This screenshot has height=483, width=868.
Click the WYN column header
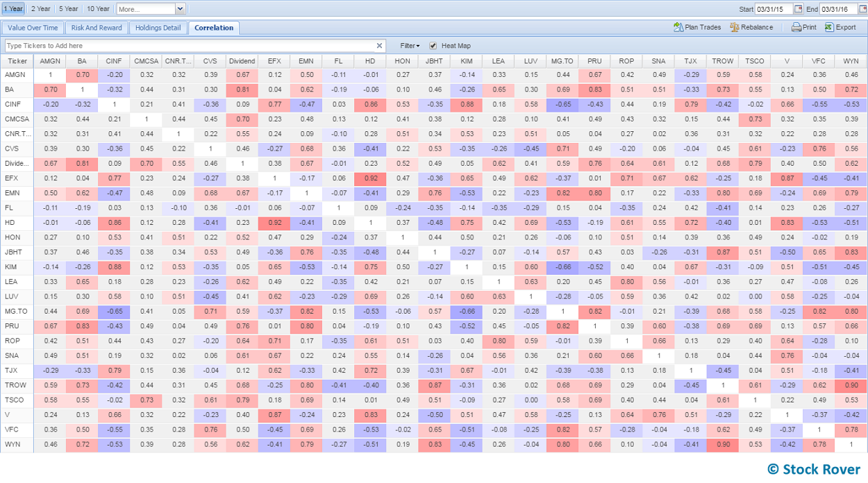click(851, 61)
